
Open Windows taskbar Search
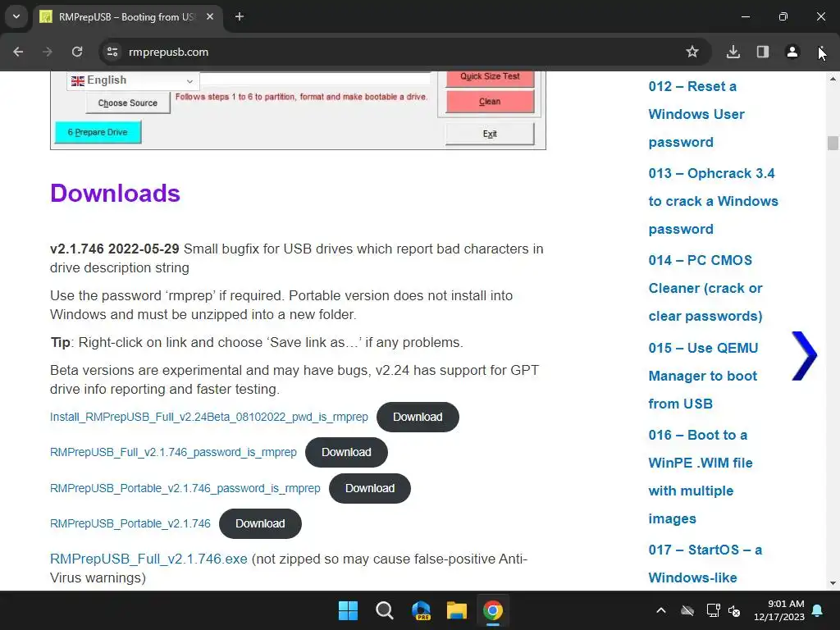point(384,610)
